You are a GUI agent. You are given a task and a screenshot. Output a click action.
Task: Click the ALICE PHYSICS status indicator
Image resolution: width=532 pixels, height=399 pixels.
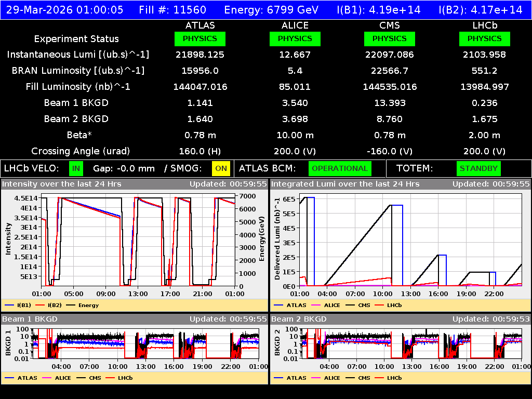tap(295, 38)
